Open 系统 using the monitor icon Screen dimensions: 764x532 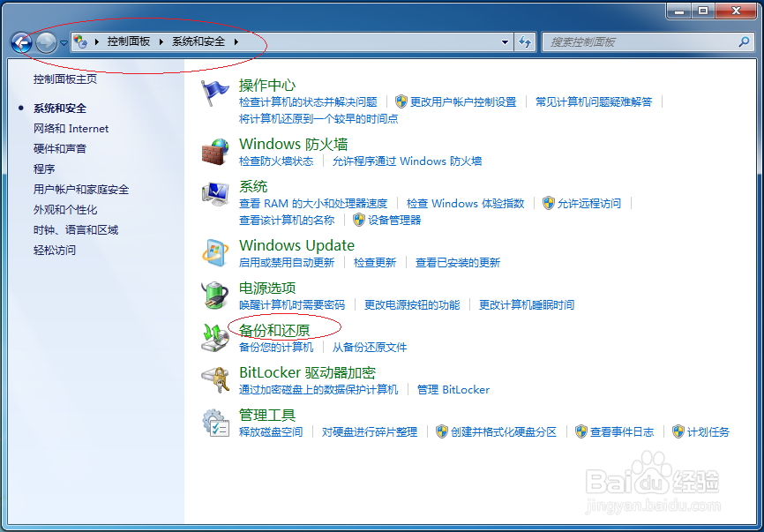coord(214,194)
